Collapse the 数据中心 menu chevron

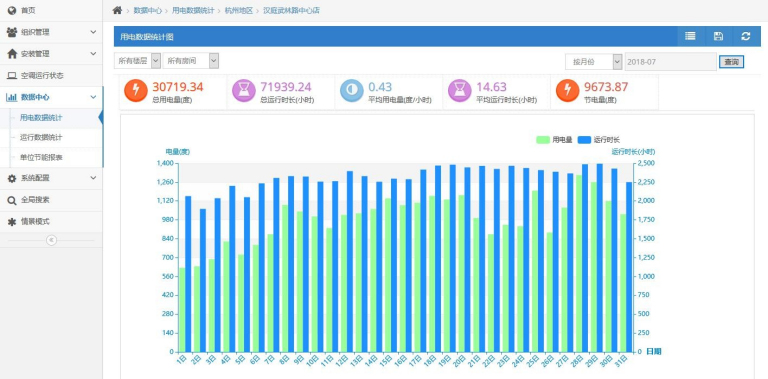(x=93, y=97)
